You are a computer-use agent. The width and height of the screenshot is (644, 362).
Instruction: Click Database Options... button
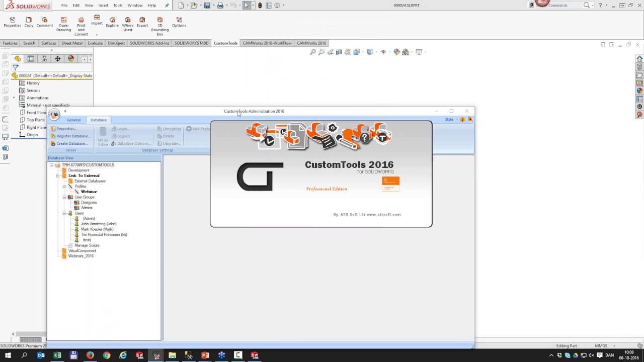click(131, 143)
